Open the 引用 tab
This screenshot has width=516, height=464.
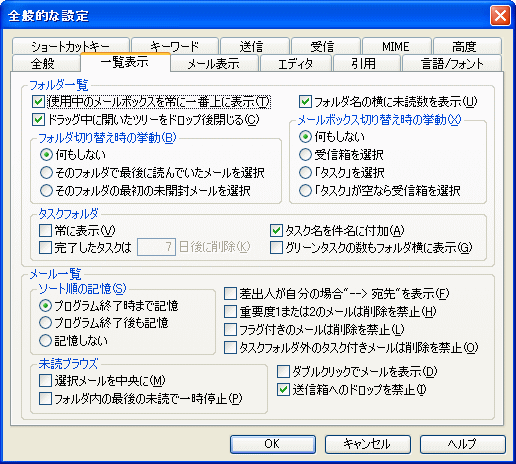coord(367,63)
